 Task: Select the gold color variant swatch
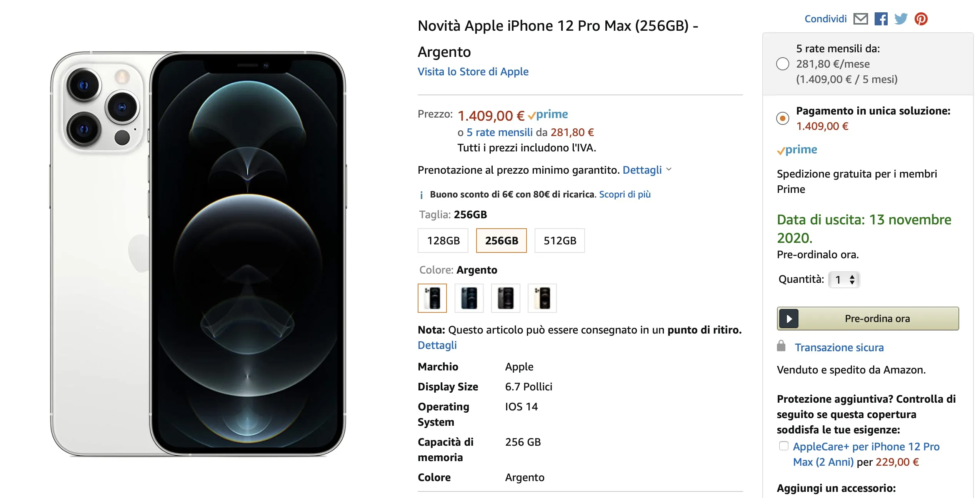542,298
